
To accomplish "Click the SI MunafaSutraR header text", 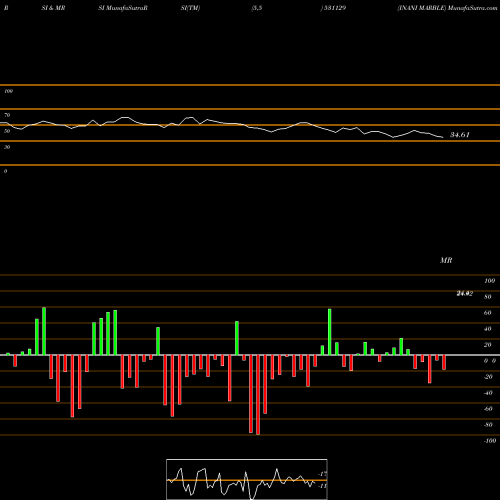I will pyautogui.click(x=123, y=8).
